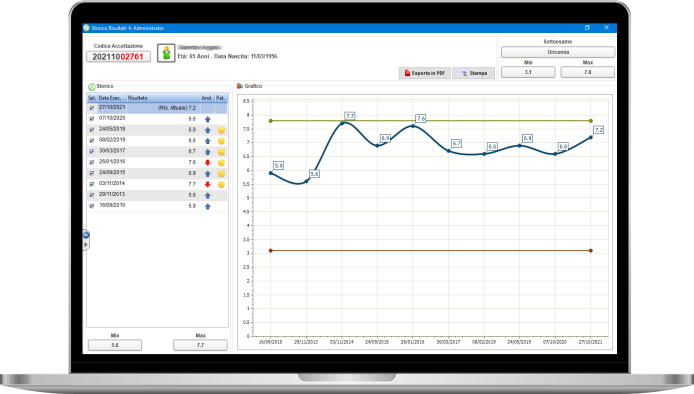Click the 7.7 data point on the chart
This screenshot has width=694, height=394.
pyautogui.click(x=342, y=123)
